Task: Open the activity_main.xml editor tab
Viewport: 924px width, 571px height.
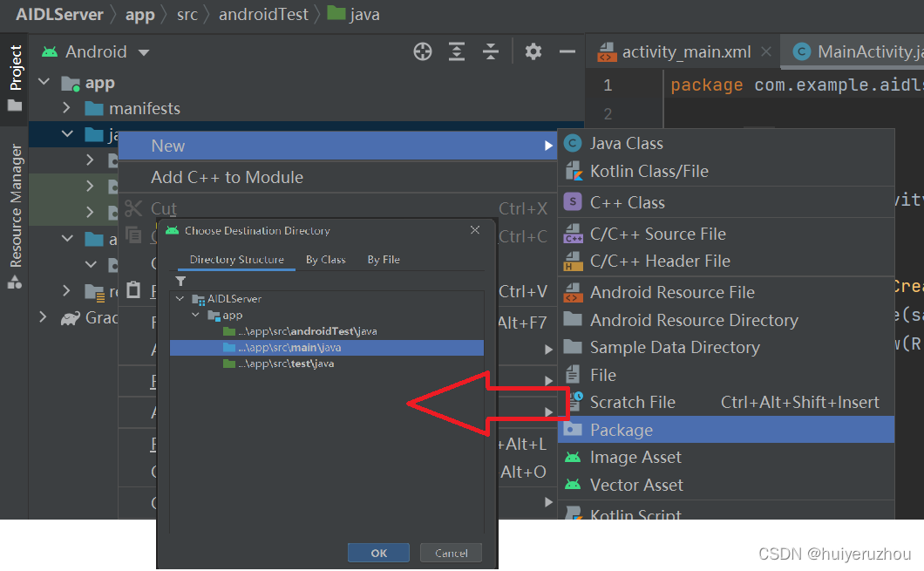Action: [686, 51]
